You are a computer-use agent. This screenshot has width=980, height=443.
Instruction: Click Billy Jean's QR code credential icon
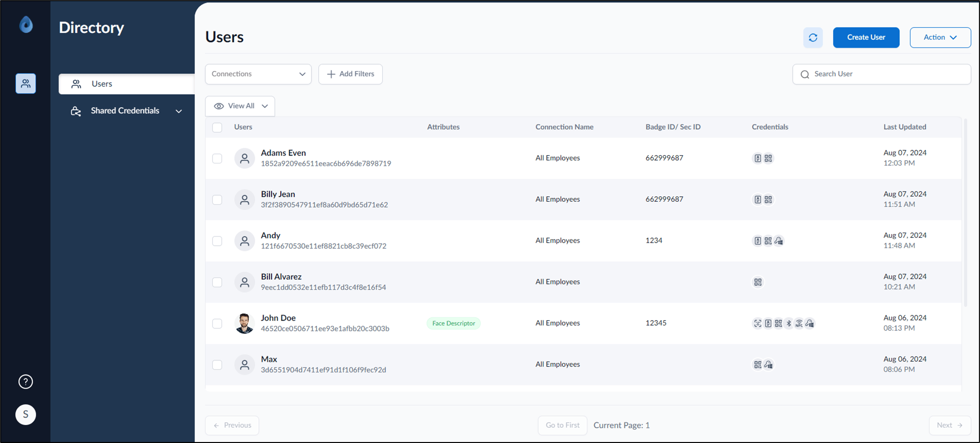coord(768,200)
